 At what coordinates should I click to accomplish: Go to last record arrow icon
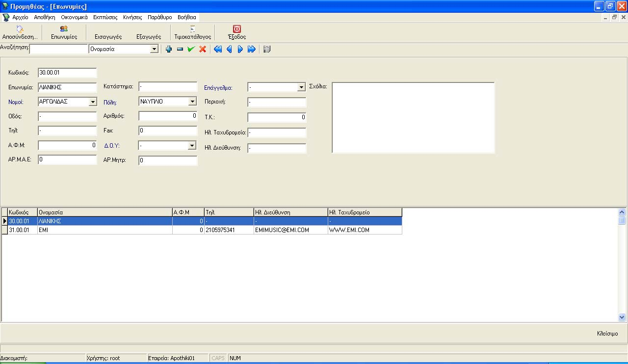click(x=252, y=49)
